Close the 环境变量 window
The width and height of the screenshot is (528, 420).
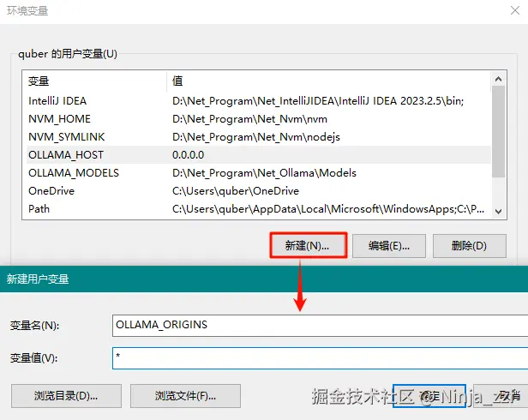point(515,10)
